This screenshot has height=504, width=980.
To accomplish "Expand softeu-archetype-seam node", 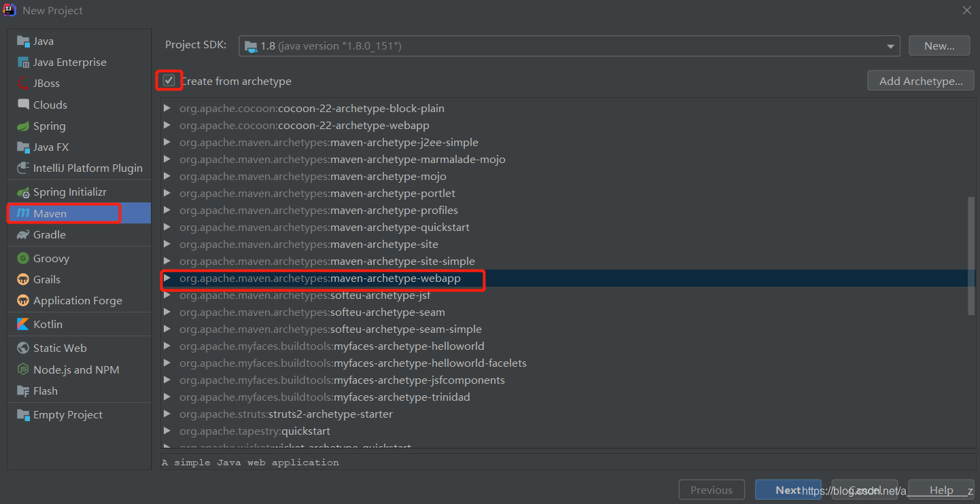I will pos(167,312).
